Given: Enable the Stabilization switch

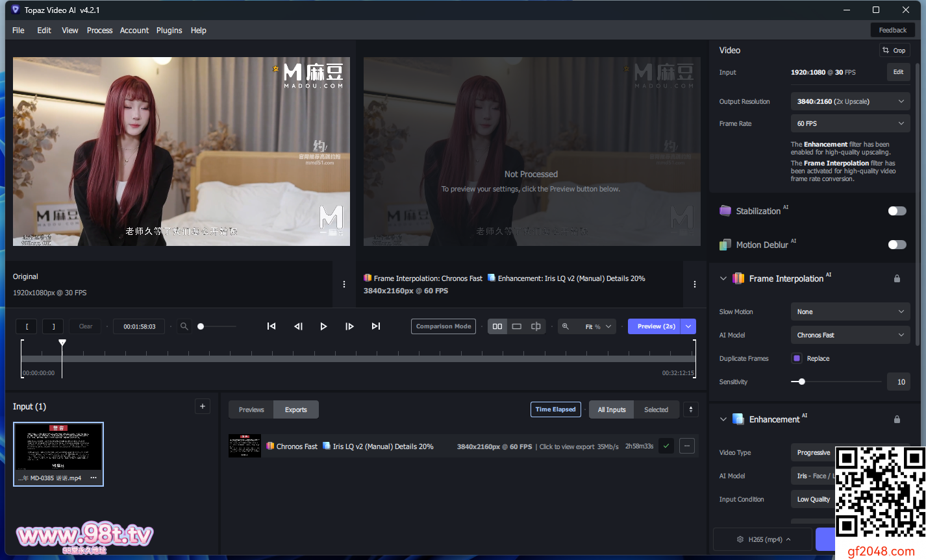Looking at the screenshot, I should pos(897,211).
